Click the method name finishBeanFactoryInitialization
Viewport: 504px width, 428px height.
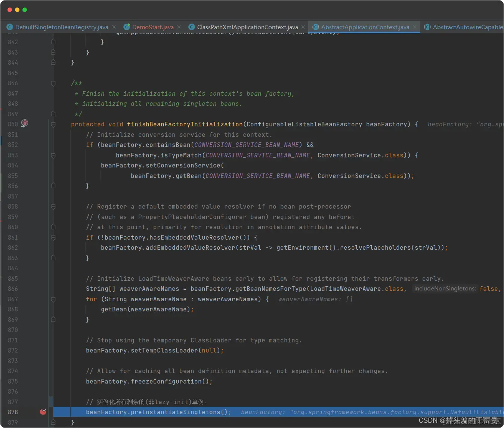click(185, 124)
